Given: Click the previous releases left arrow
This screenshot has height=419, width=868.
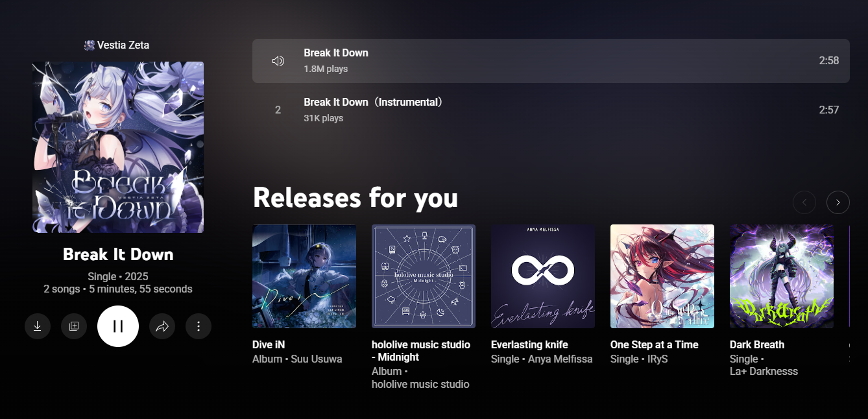Looking at the screenshot, I should coord(804,202).
